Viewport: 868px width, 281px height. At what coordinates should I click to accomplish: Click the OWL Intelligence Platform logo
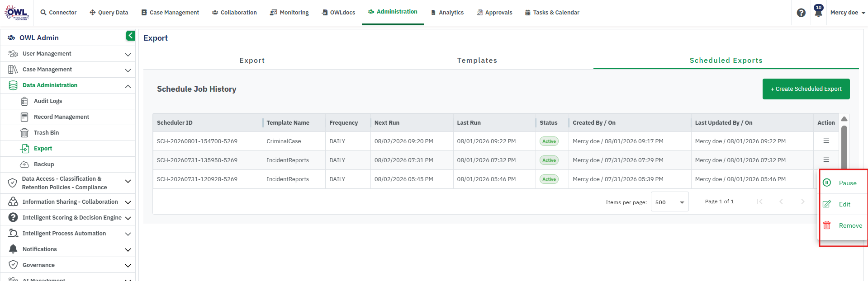[x=17, y=12]
